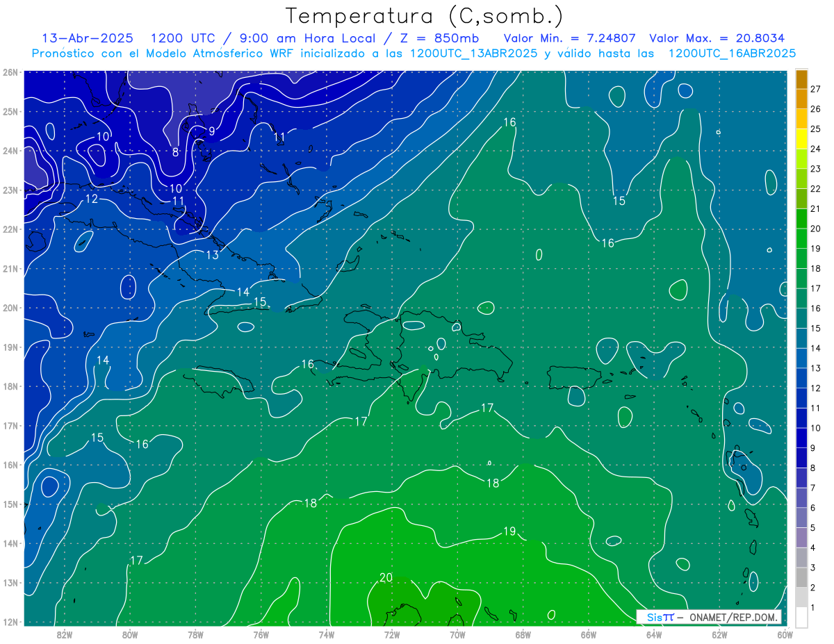
Task: Click the '26N' latitude axis label
Action: click(x=10, y=72)
